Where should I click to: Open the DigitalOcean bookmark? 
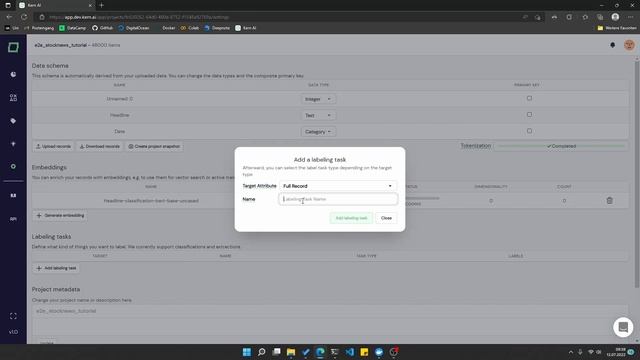pyautogui.click(x=134, y=28)
